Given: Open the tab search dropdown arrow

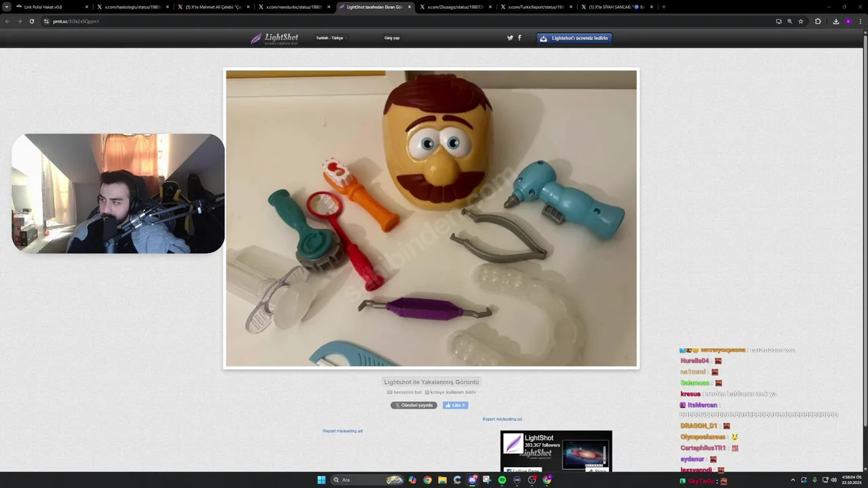Looking at the screenshot, I should (x=7, y=7).
